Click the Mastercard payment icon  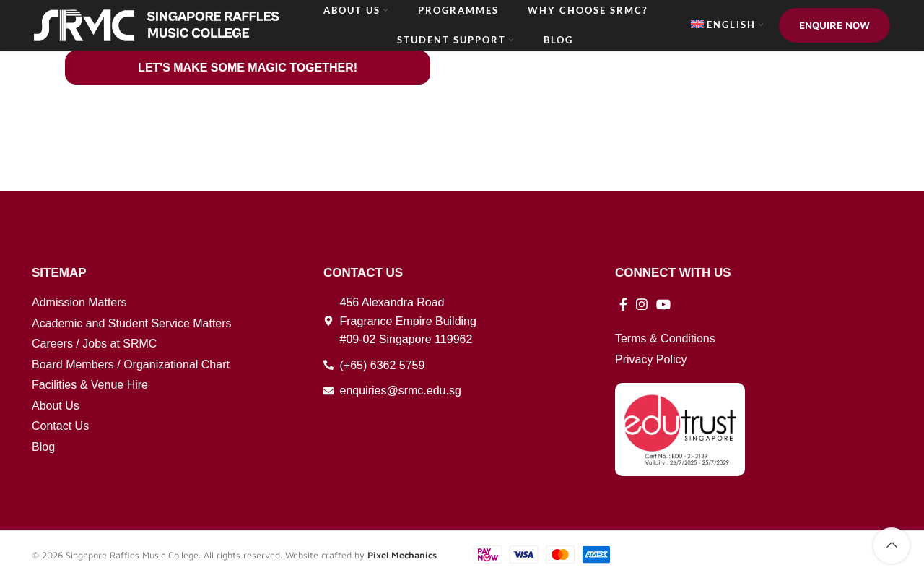tap(560, 554)
